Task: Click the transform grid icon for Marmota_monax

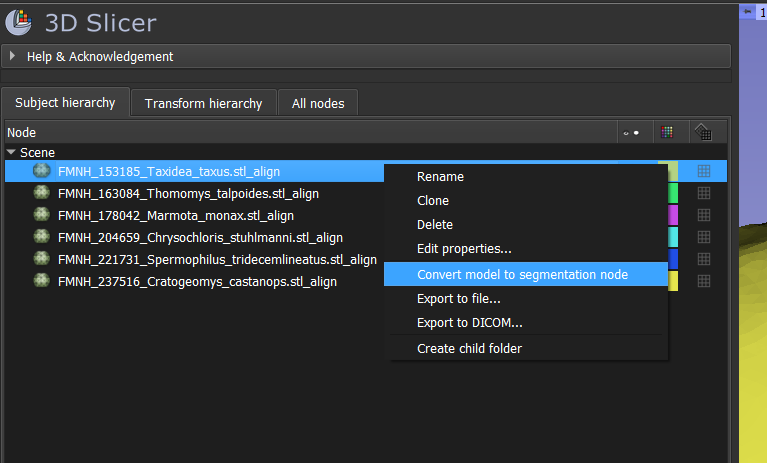Action: tap(704, 215)
